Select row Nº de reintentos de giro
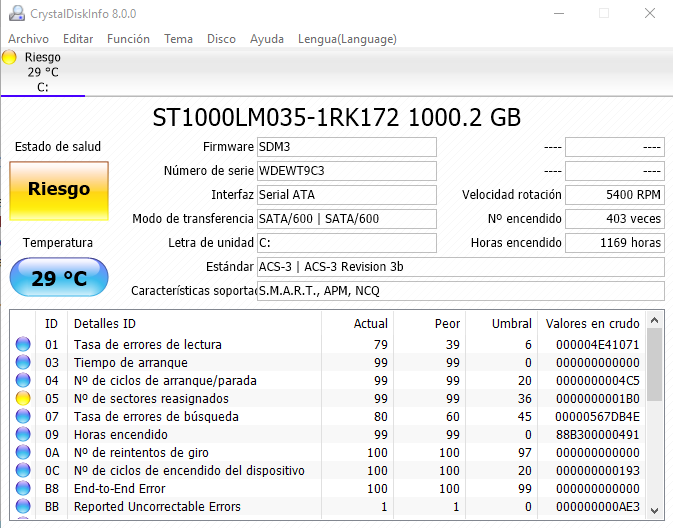 pyautogui.click(x=328, y=452)
